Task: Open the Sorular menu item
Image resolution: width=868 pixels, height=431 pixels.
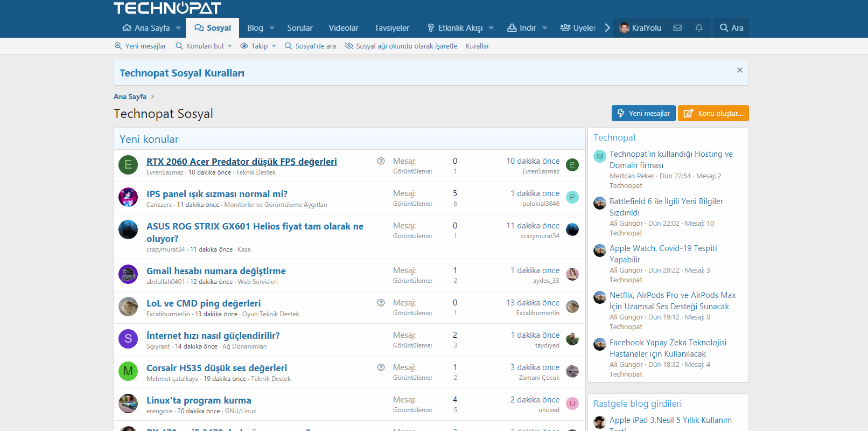Action: pos(300,28)
